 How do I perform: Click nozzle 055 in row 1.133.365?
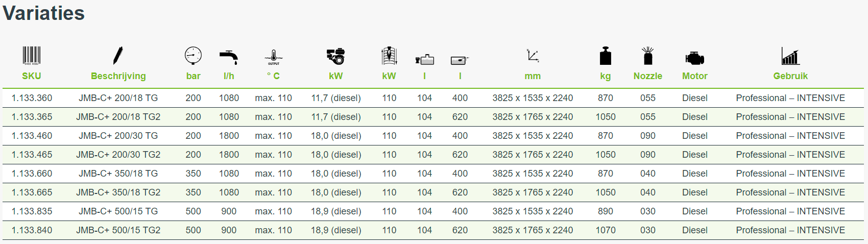[x=648, y=117]
